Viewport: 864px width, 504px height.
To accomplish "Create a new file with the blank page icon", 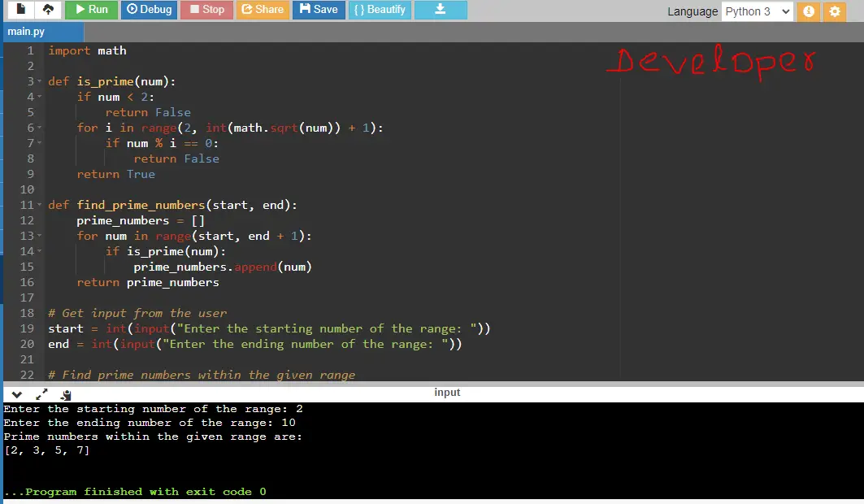I will pyautogui.click(x=21, y=10).
